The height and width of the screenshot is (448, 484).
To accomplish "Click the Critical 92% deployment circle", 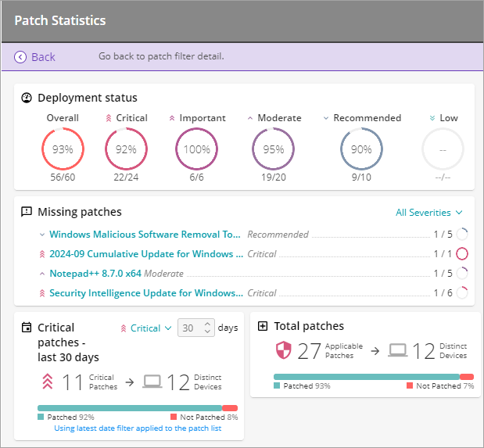I will click(x=126, y=149).
